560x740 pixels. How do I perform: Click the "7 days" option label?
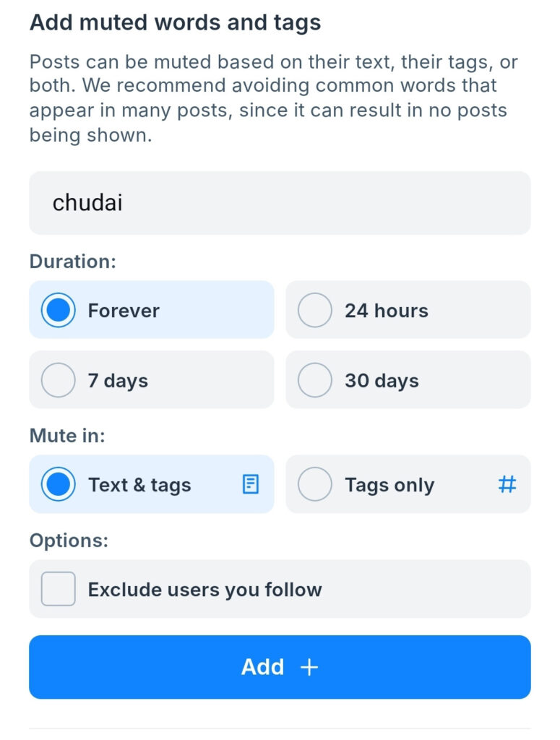[118, 381]
